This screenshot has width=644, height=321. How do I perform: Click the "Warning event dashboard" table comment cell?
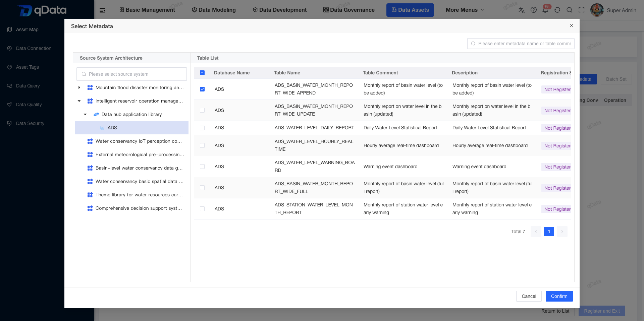click(x=390, y=167)
